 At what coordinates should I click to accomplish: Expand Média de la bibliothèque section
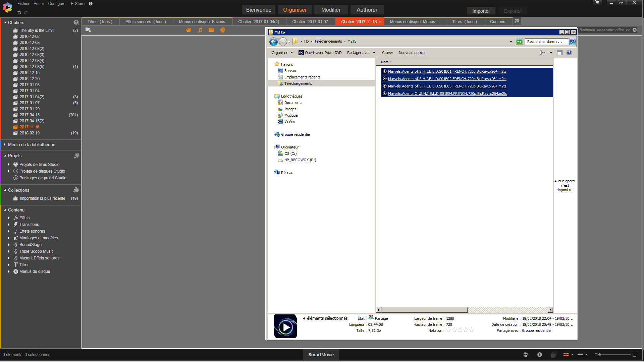[5, 144]
